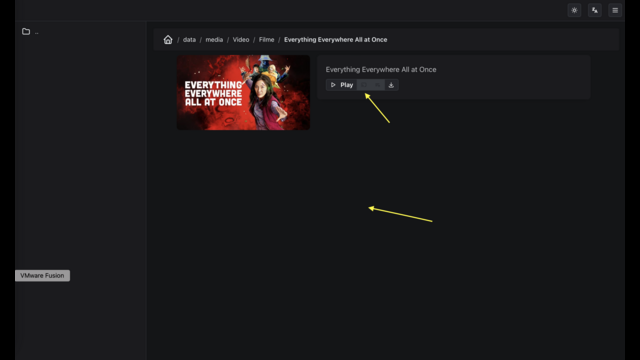Screen dimensions: 640x360
Task: Click the VMware Fusion tooltip label
Action: pos(42,276)
